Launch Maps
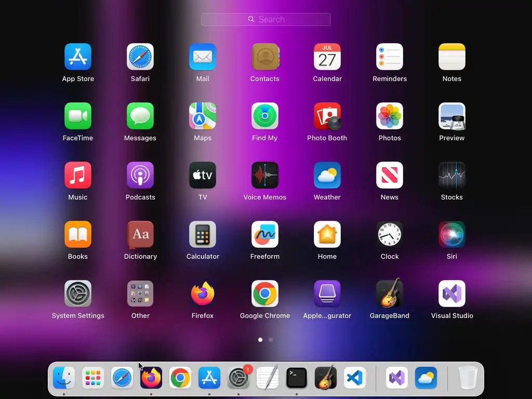 tap(203, 116)
